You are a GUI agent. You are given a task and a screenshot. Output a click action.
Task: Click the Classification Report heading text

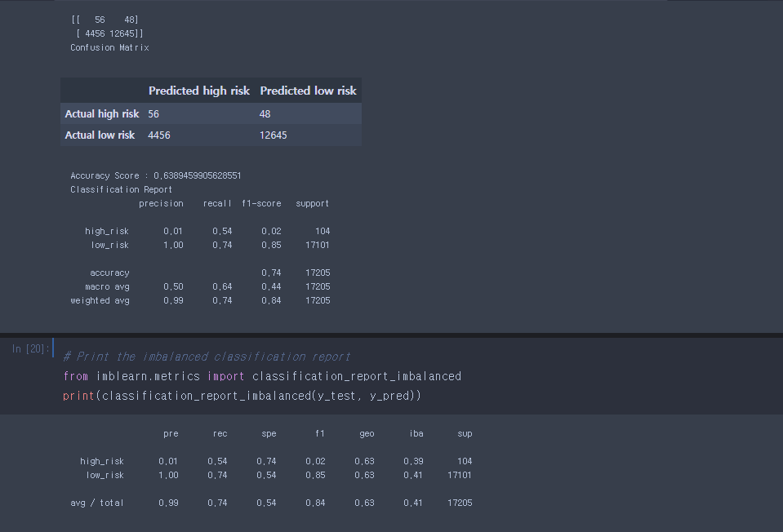point(122,189)
